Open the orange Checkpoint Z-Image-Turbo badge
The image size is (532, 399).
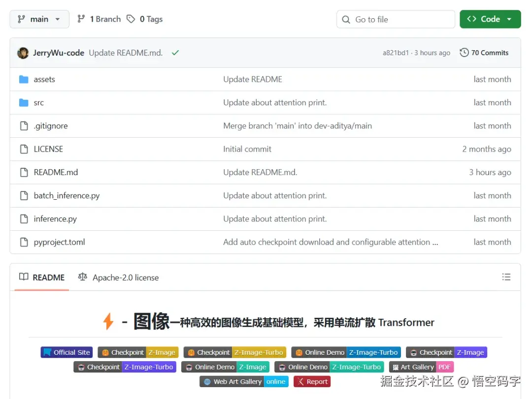point(235,352)
